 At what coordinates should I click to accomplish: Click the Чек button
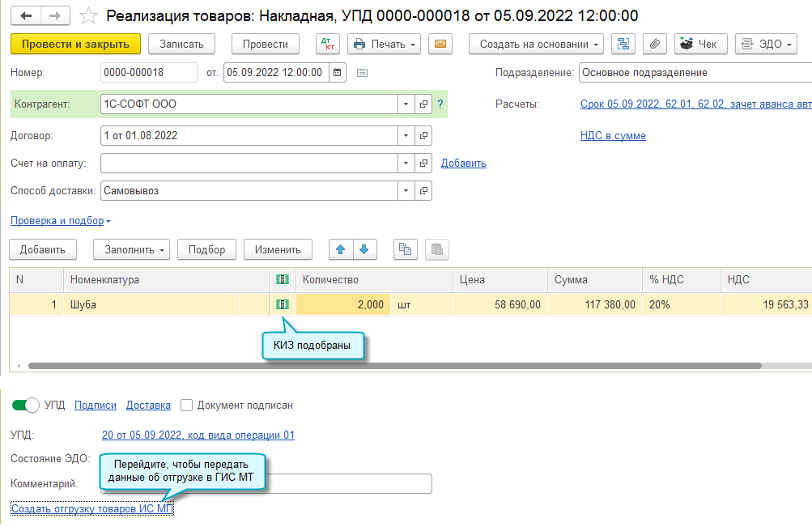(701, 44)
